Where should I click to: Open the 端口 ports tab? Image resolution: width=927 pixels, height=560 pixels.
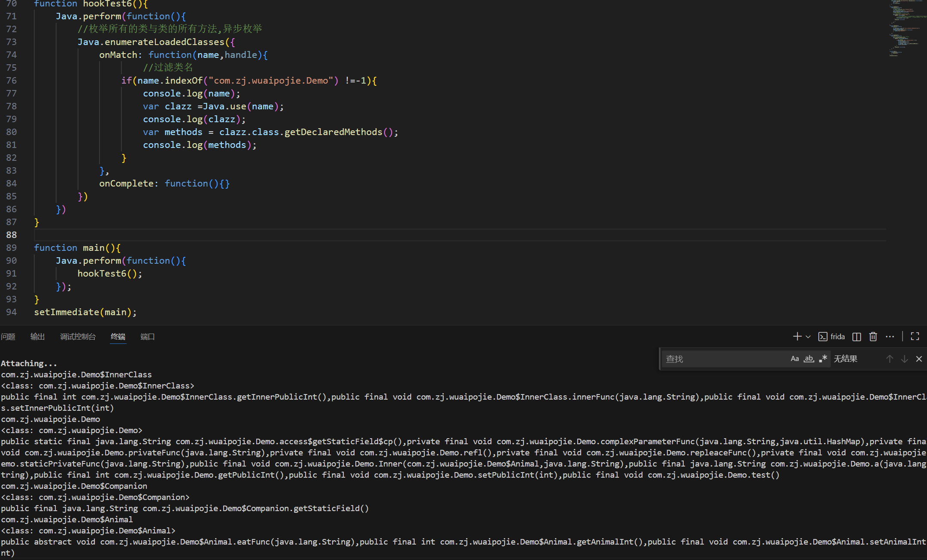click(x=147, y=337)
